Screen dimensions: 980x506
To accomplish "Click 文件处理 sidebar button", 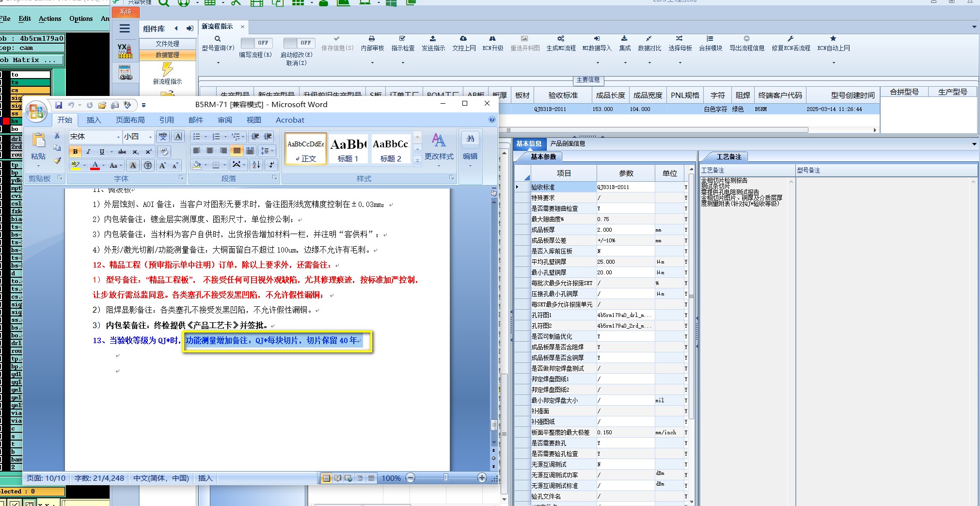I will click(167, 44).
